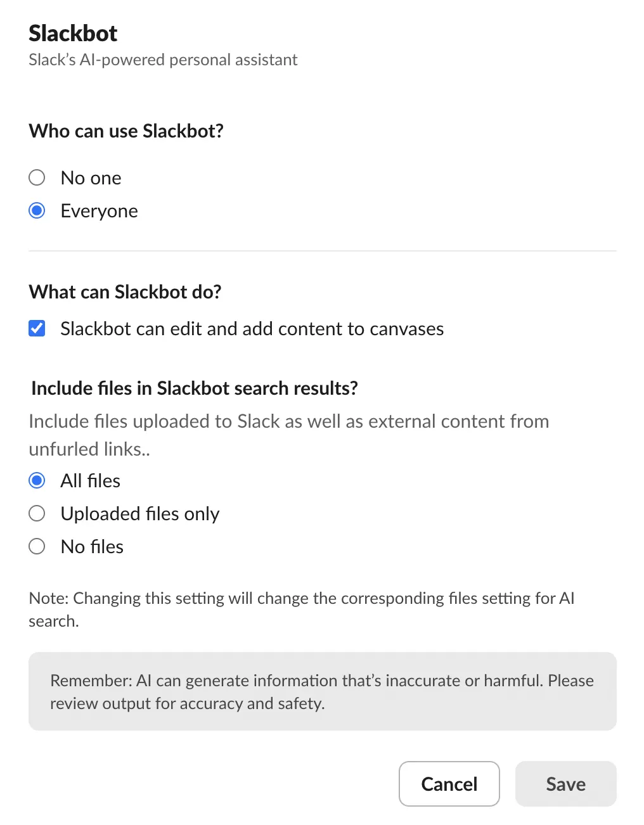The height and width of the screenshot is (825, 644).
Task: Click the "Who can use Slackbot?" heading
Action: 126,131
